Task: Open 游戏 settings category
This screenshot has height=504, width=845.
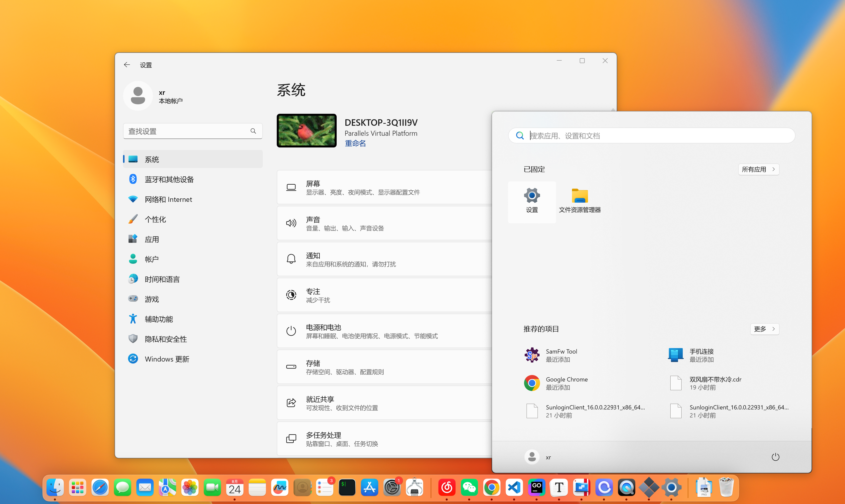Action: 193,299
